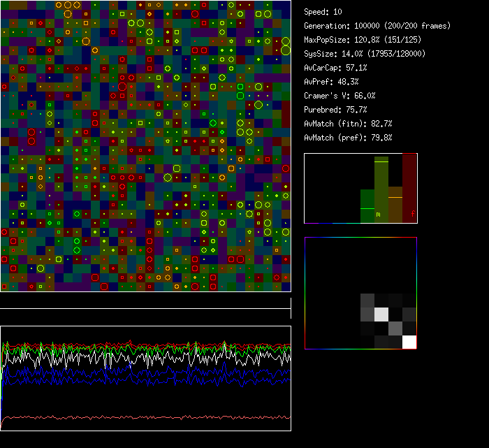The image size is (489, 448).
Task: Click middle of three orange circles at grid top
Action: [x=68, y=5]
